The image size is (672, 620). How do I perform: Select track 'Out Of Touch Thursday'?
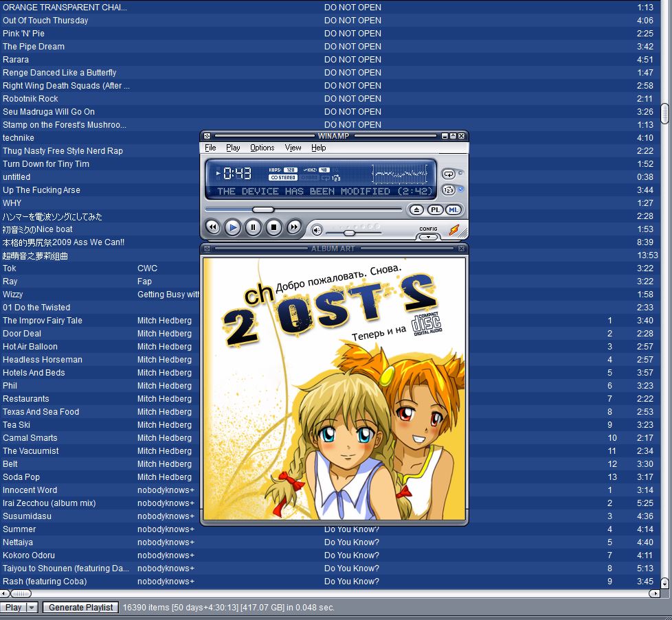(45, 20)
